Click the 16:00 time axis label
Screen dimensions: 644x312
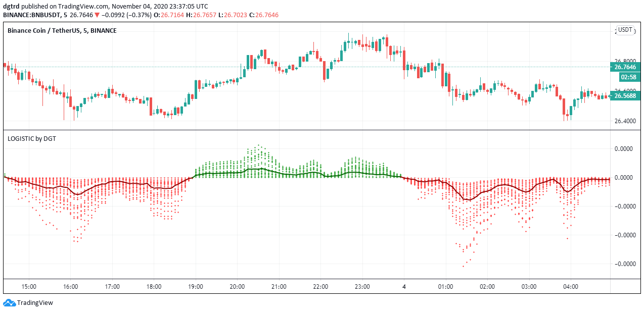[x=71, y=287]
